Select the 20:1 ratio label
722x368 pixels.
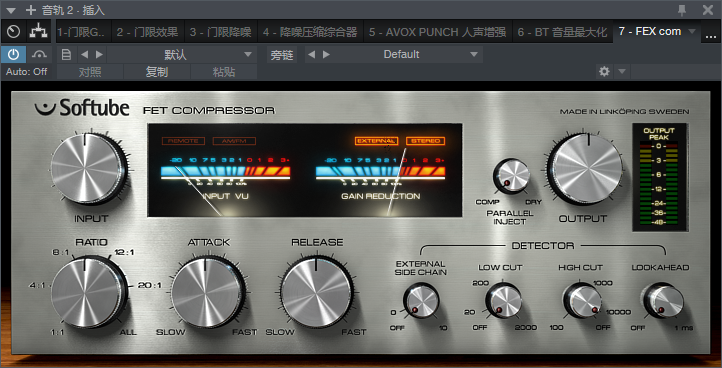(150, 285)
